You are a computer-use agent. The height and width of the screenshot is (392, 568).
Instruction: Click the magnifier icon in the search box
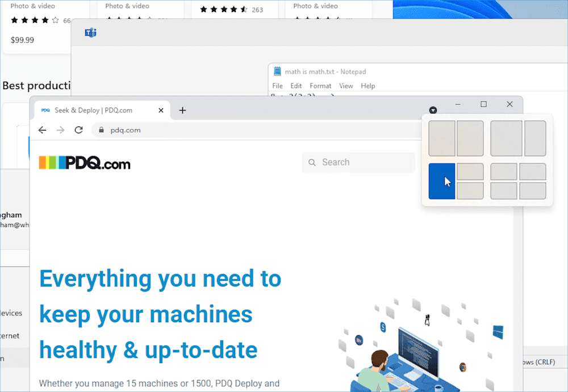click(312, 162)
